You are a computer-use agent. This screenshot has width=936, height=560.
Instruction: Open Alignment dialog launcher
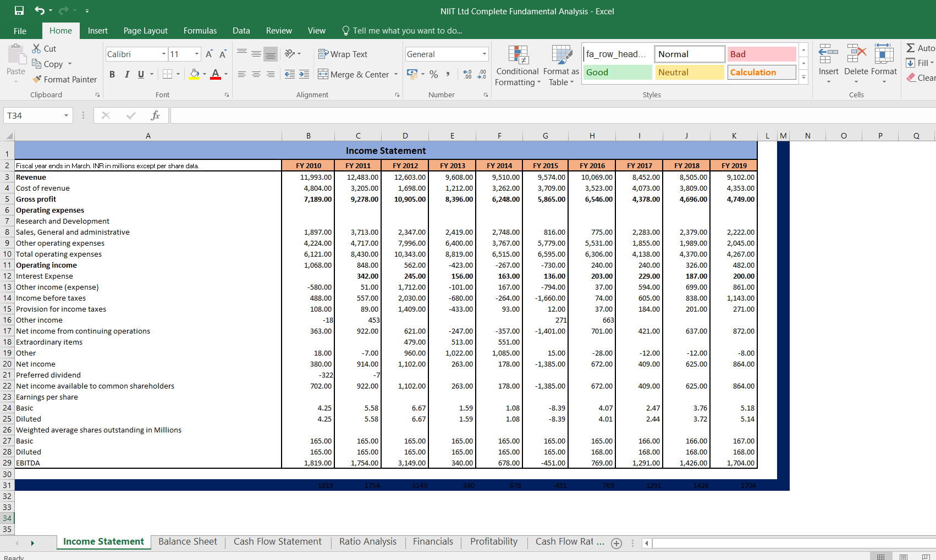click(397, 95)
